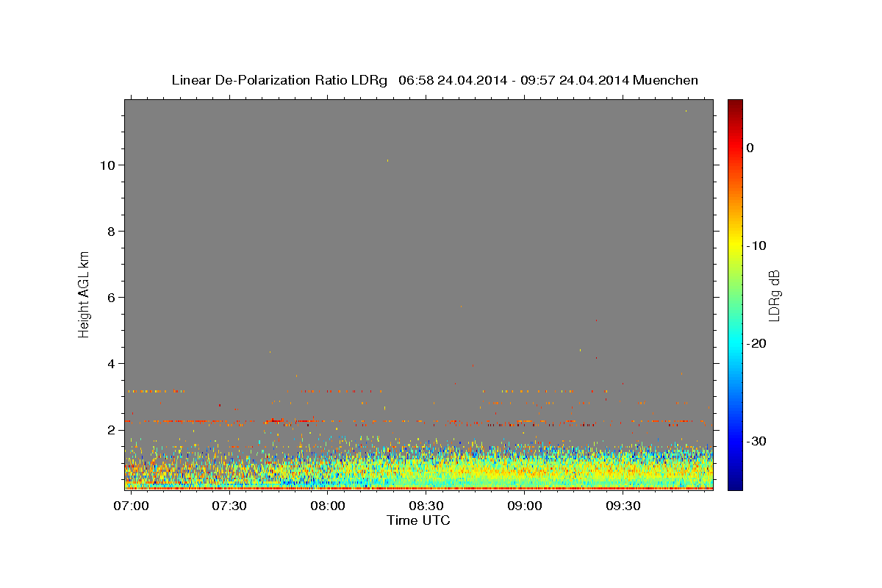Pick the dark blue bottom of the colorbar
The height and width of the screenshot is (588, 882).
point(735,485)
